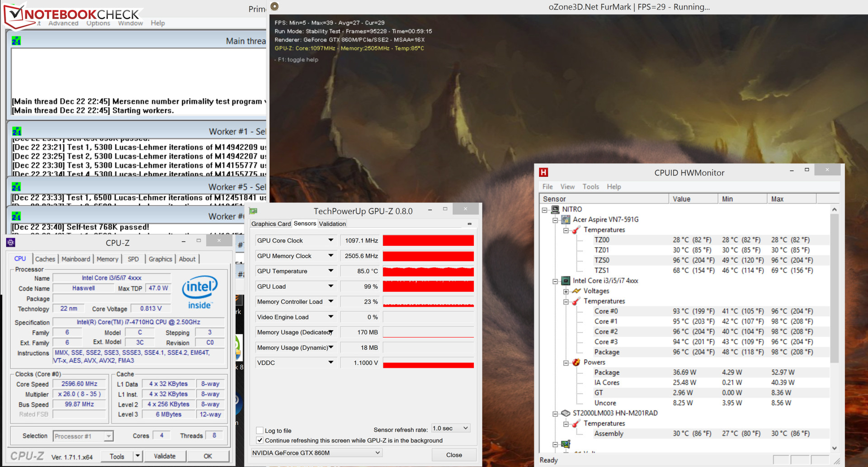Screen dimensions: 868x467
Task: Collapse the ST2000LM003 drive node
Action: [x=555, y=414]
